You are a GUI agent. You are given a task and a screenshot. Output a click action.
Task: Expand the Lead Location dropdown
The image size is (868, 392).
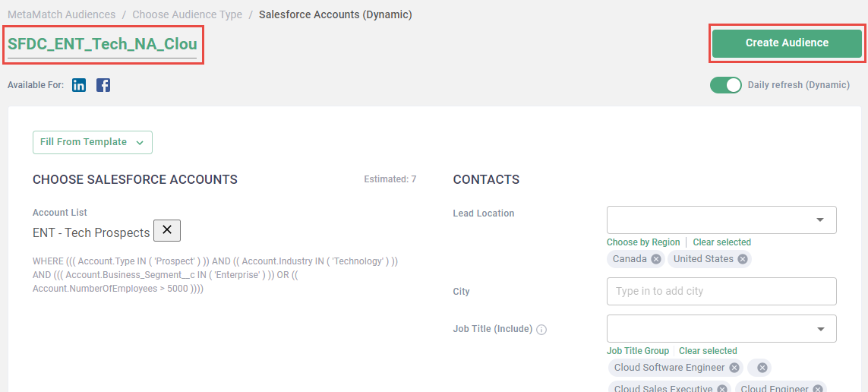pos(820,220)
